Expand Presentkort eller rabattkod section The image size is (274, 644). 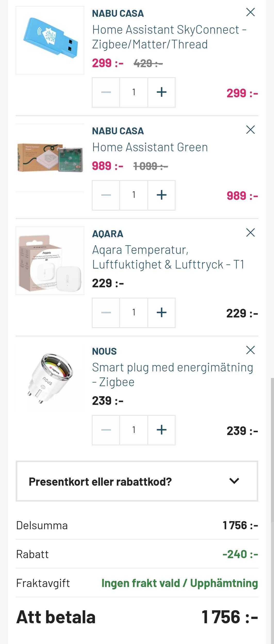(x=137, y=481)
